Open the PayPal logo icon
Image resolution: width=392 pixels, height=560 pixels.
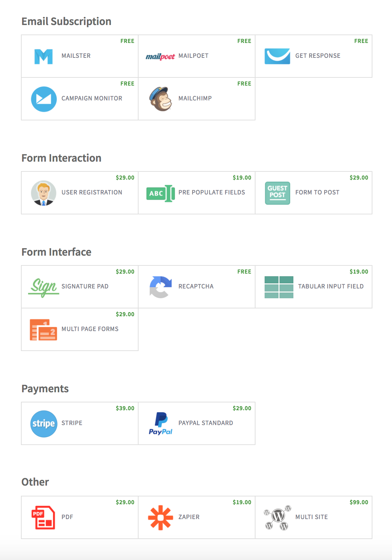click(161, 424)
